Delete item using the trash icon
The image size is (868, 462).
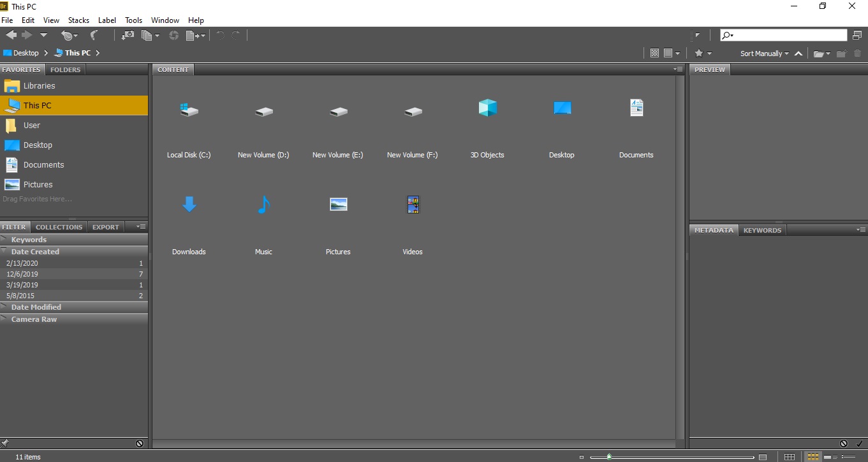coord(858,54)
